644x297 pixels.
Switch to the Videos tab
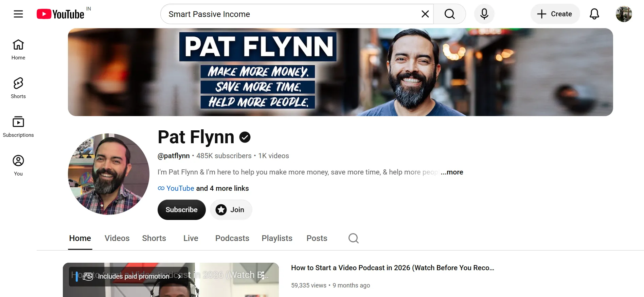[117, 238]
